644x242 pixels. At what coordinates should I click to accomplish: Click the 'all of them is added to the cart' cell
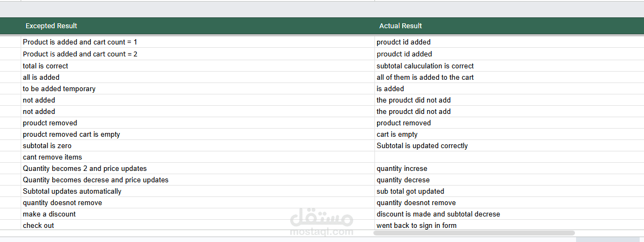click(425, 77)
